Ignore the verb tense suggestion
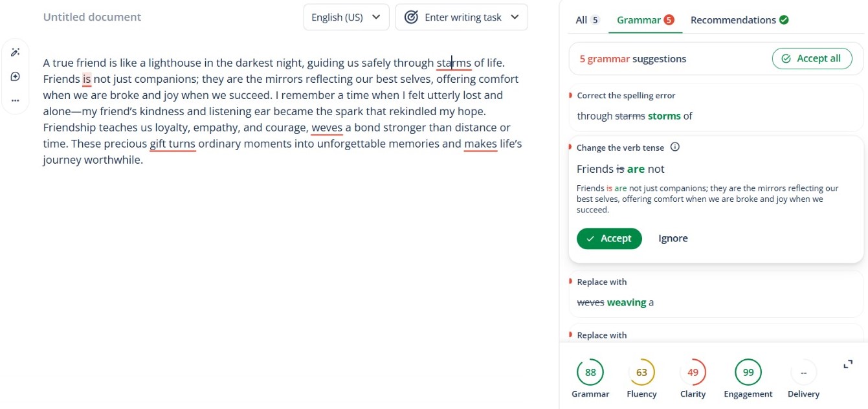The height and width of the screenshot is (409, 868). coord(673,238)
